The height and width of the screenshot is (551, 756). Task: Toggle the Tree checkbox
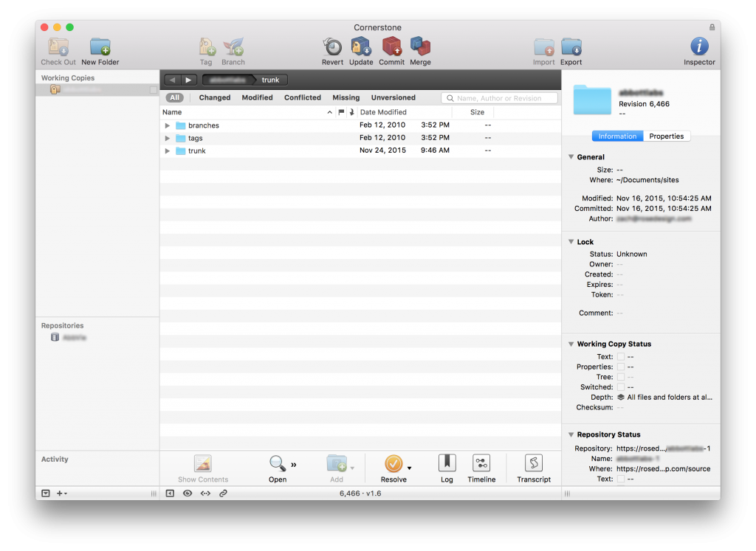pyautogui.click(x=621, y=377)
